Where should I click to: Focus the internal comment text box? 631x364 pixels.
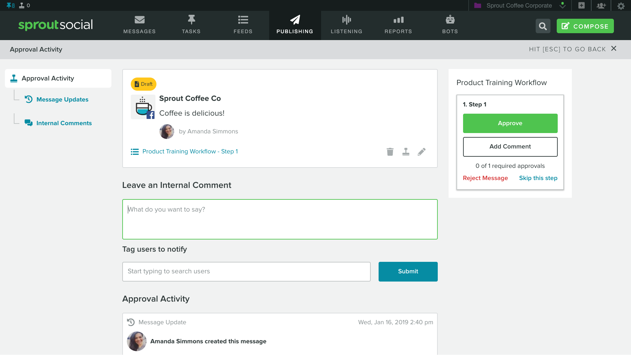pyautogui.click(x=280, y=219)
